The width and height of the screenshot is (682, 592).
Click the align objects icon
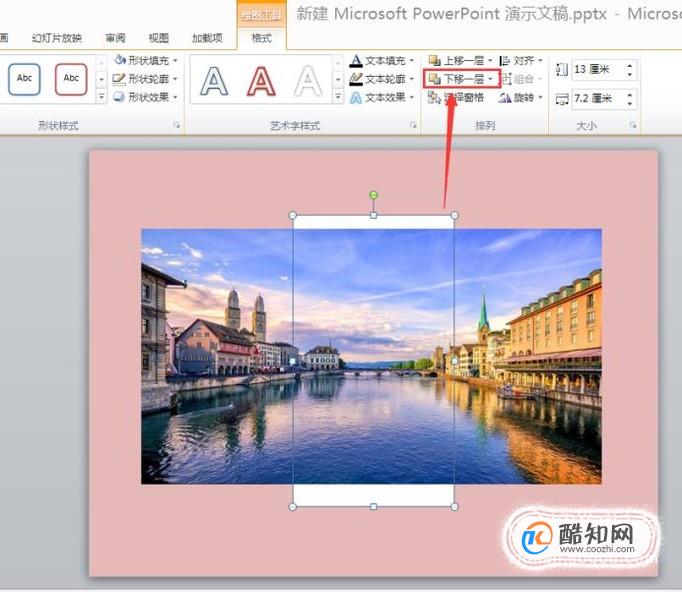pos(505,60)
